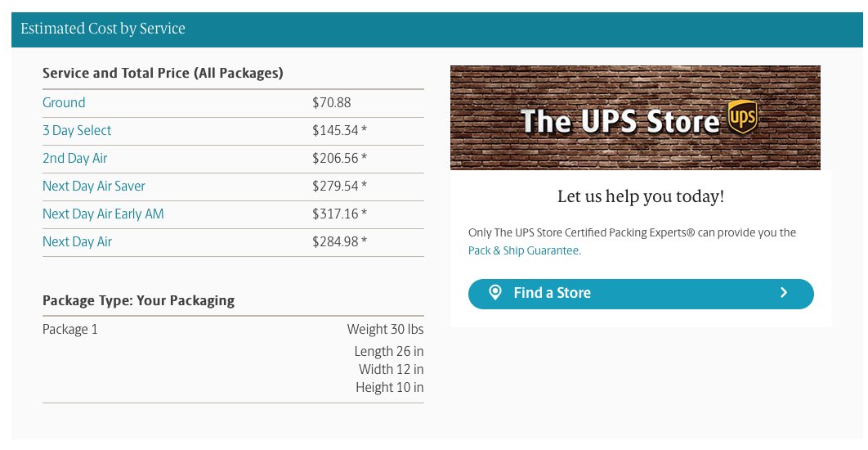Open Next Day Air Early AM
Screen dimensions: 868x450
(103, 214)
